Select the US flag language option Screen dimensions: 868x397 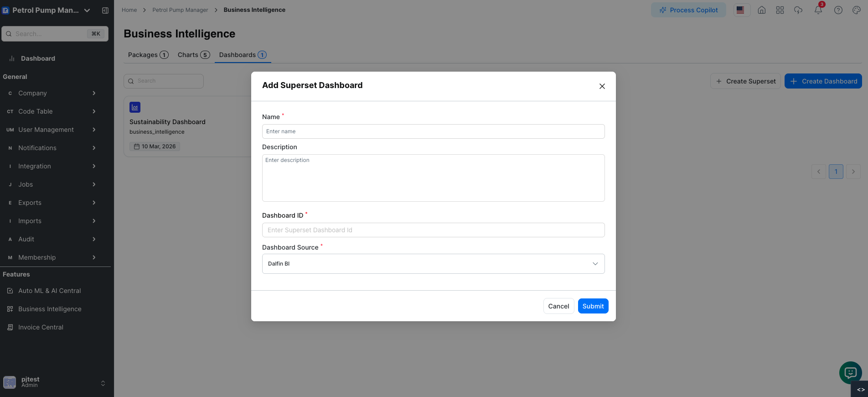point(741,10)
